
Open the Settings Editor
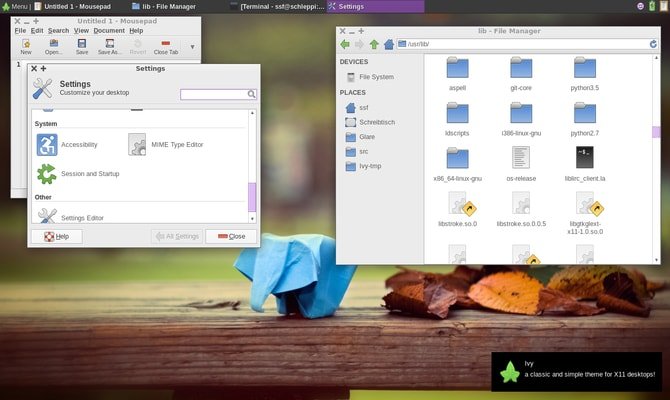point(70,216)
